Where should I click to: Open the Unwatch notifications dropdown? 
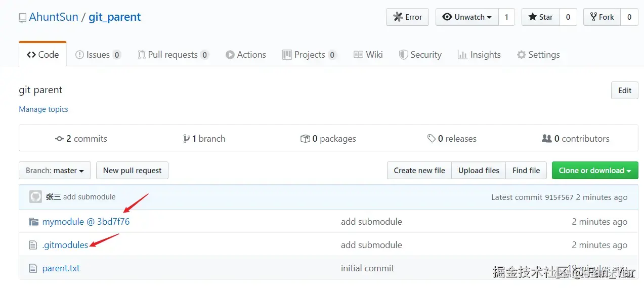click(x=466, y=17)
